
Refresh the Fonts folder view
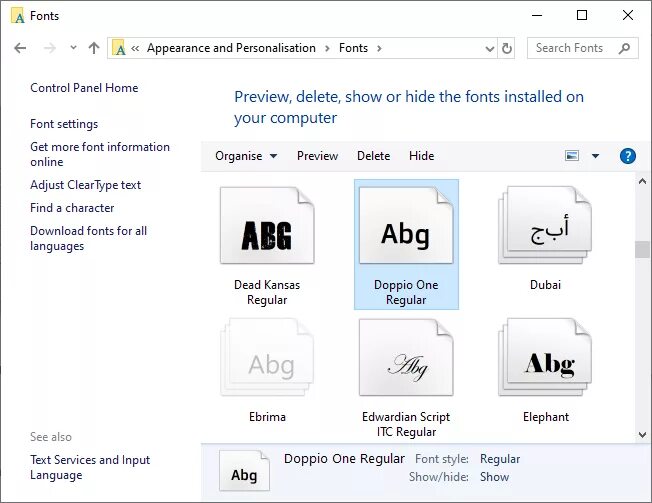click(x=506, y=48)
